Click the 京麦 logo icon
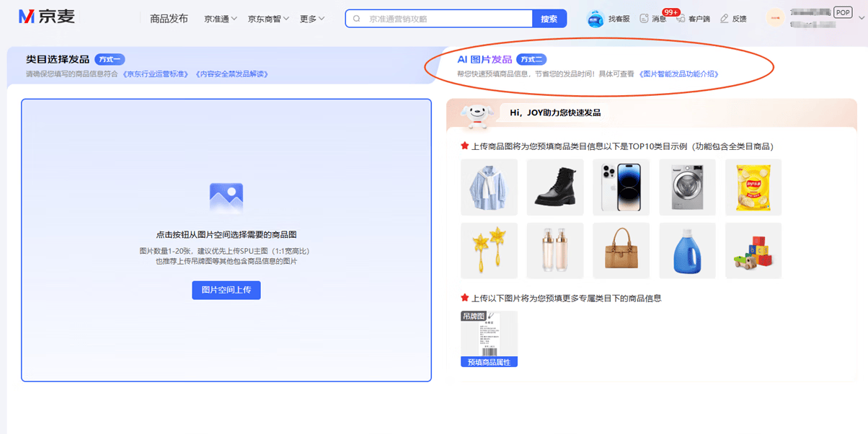This screenshot has width=868, height=434. tap(27, 17)
